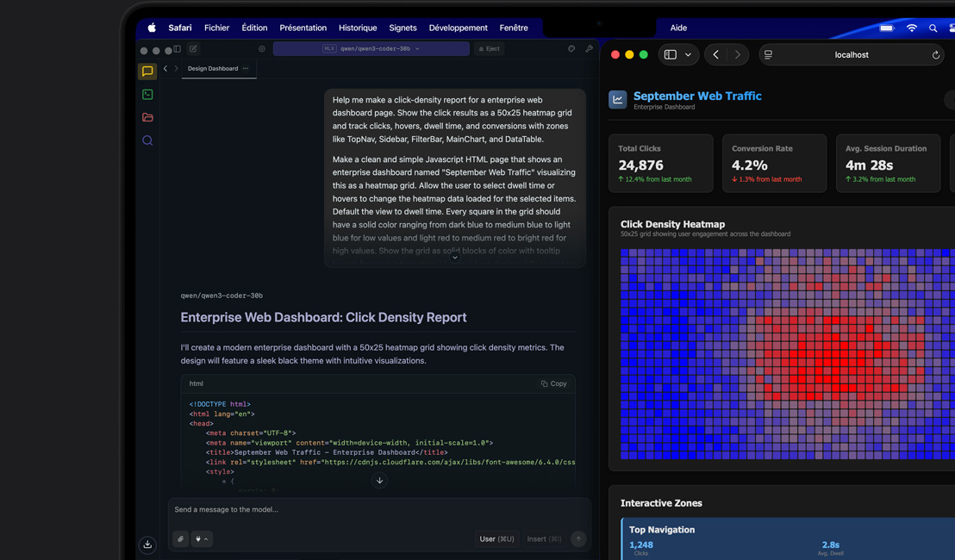The image size is (955, 560).
Task: Start a new chat with compose icon
Action: click(x=193, y=49)
